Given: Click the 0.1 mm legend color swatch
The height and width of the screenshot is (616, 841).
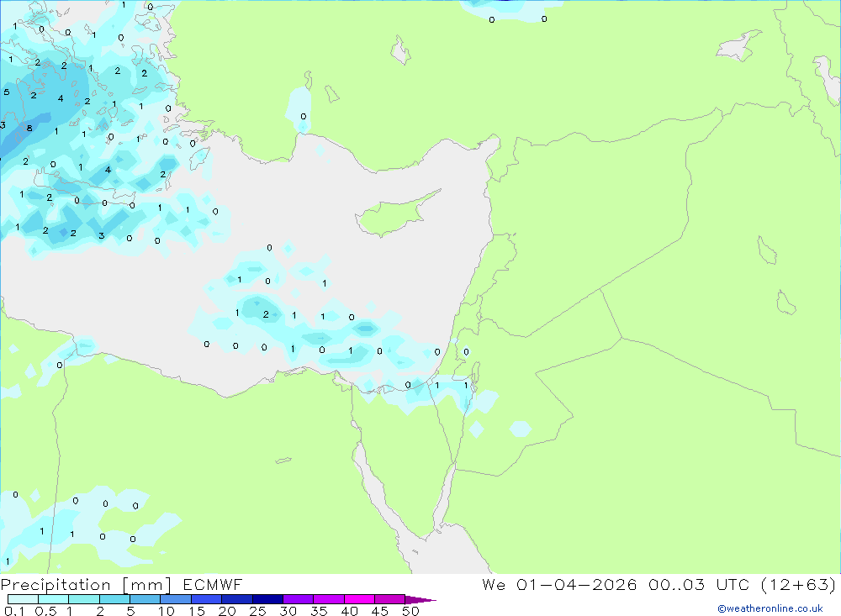Looking at the screenshot, I should (23, 599).
